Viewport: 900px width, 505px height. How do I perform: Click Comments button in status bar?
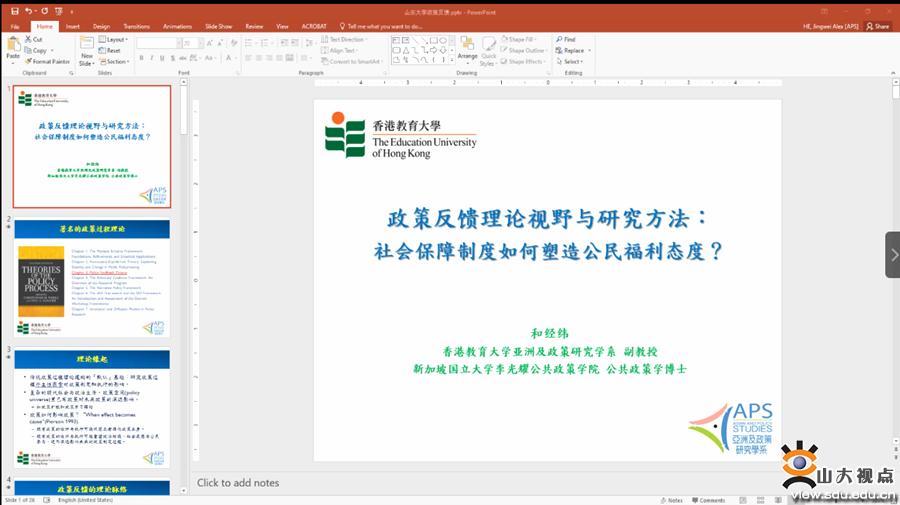click(x=708, y=500)
